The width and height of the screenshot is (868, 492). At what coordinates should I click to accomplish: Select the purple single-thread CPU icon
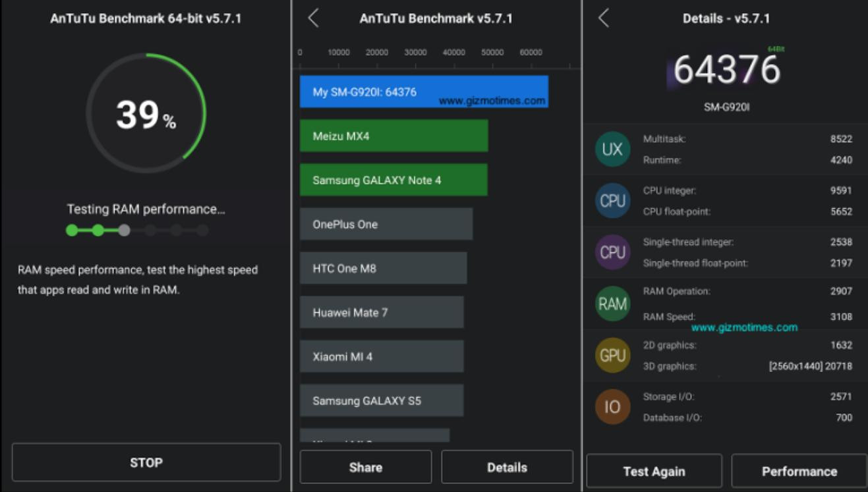(612, 252)
